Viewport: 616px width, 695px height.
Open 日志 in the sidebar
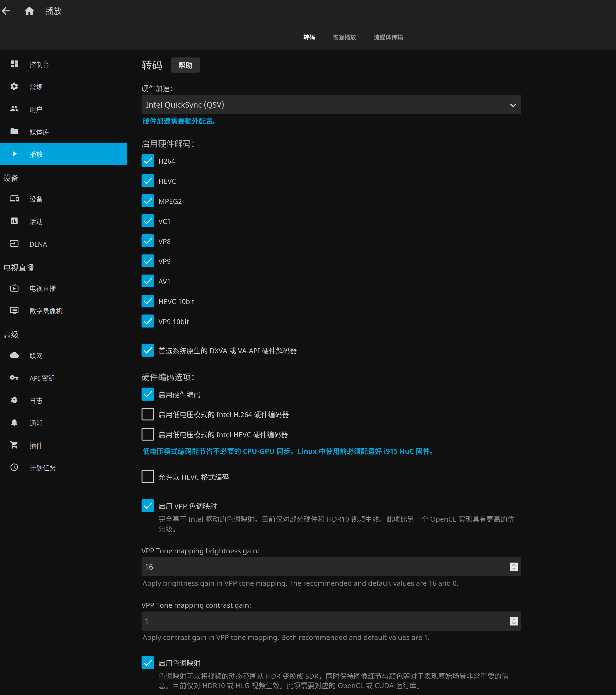[64, 401]
